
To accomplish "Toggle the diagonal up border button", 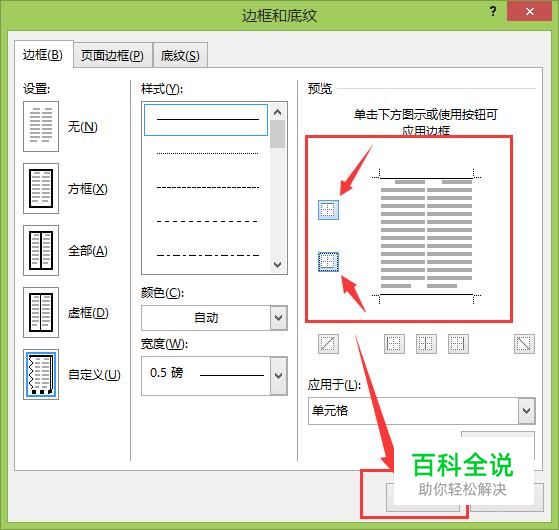I will click(x=328, y=344).
